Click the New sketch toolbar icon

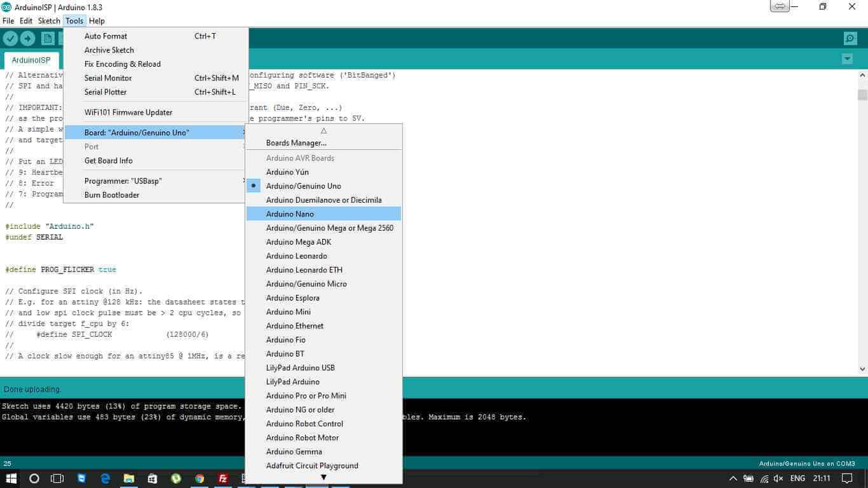coord(48,39)
